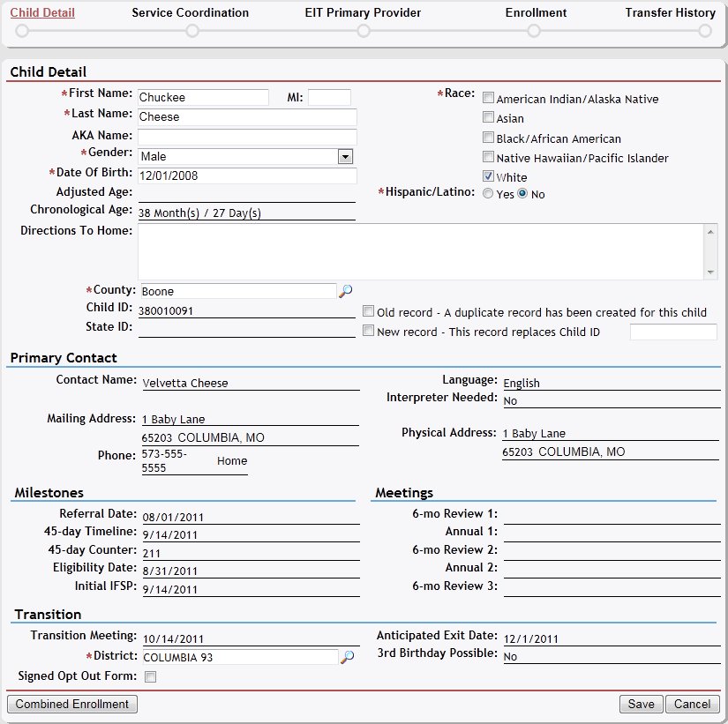Tick the Old record duplicate checkbox
Viewport: 728px width, 724px height.
pyautogui.click(x=369, y=311)
